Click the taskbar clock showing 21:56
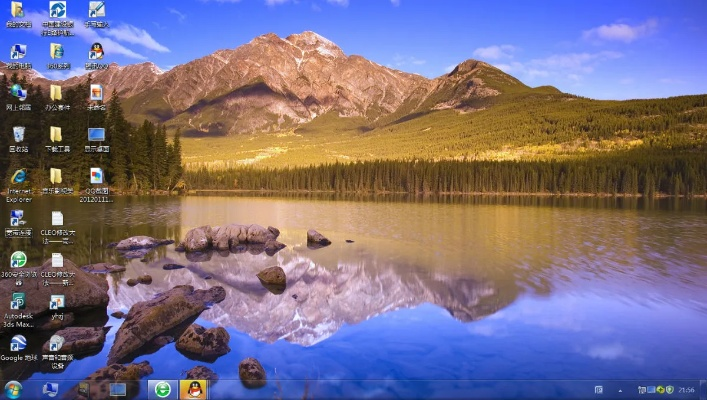The width and height of the screenshot is (707, 400). point(688,389)
